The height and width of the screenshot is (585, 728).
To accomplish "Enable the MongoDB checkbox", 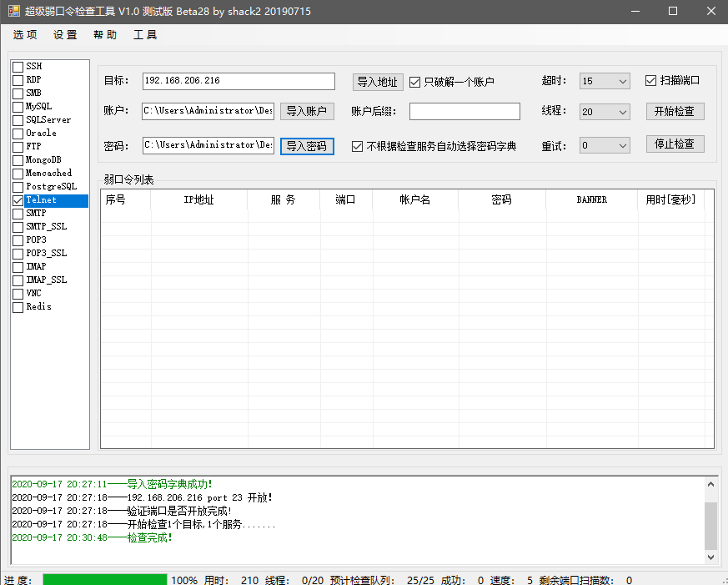I will click(x=18, y=161).
